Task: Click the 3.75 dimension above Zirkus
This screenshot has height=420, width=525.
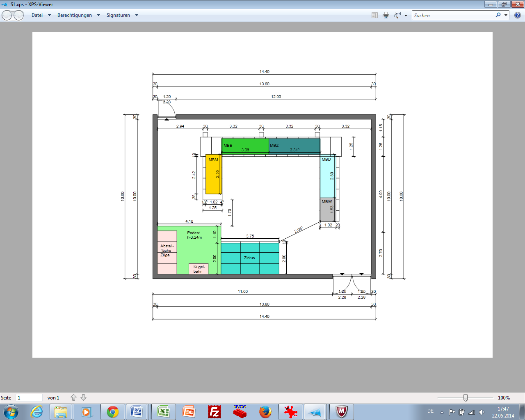Action: 250,236
